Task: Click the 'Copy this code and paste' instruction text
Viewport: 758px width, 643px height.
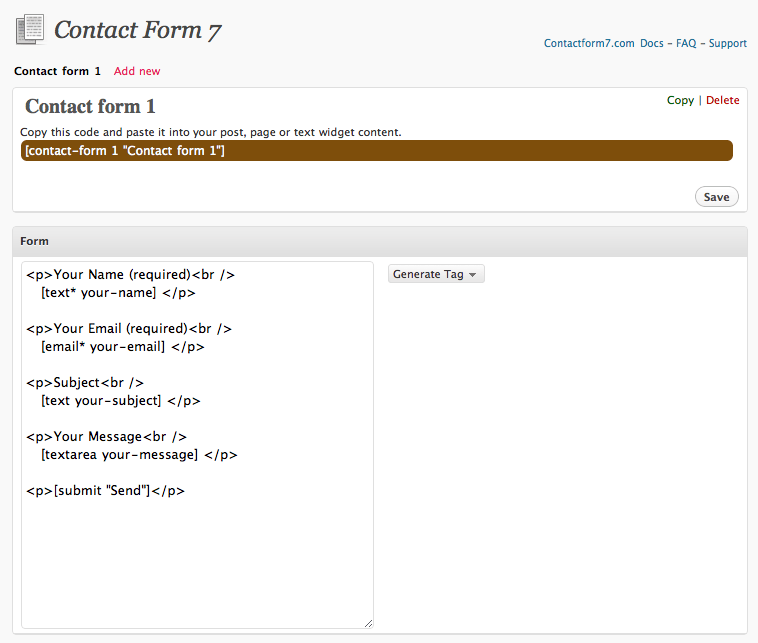Action: 211,132
